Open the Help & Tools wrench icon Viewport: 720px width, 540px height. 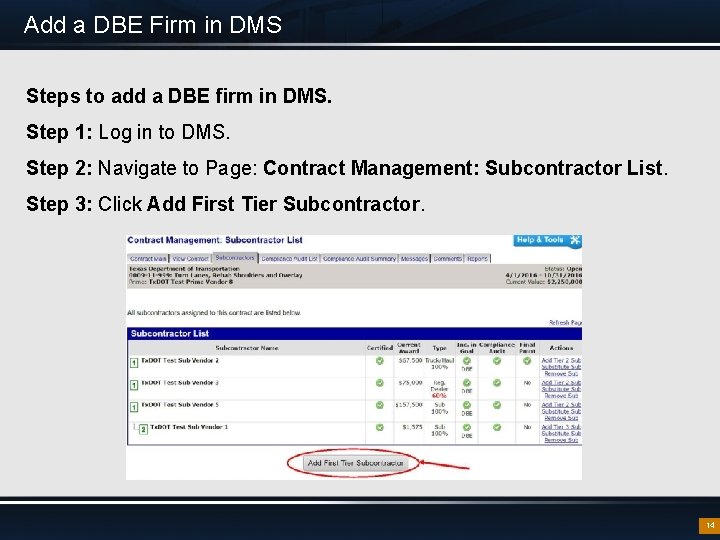pyautogui.click(x=575, y=240)
